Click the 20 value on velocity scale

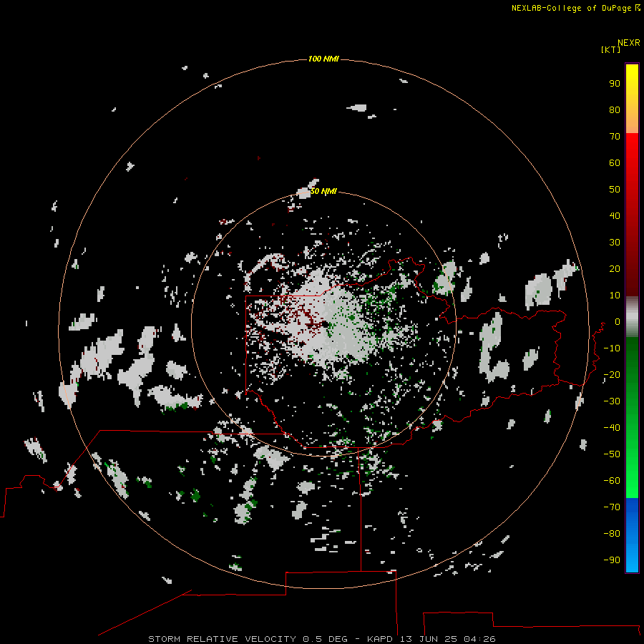tap(615, 268)
